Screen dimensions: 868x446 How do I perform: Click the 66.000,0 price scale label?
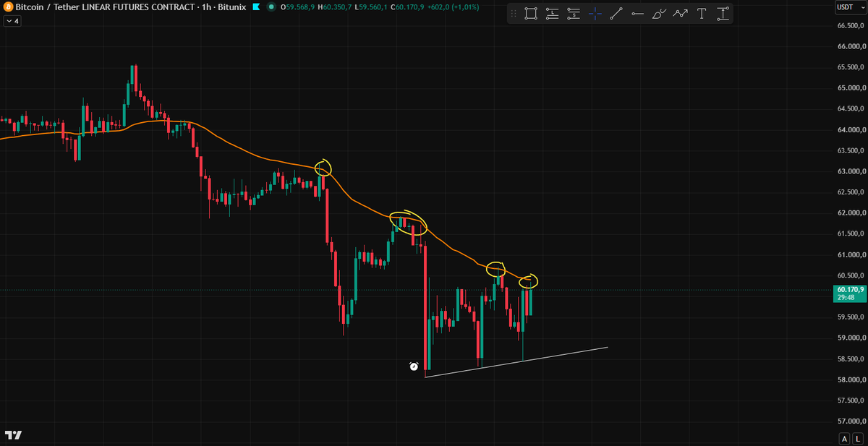click(x=851, y=46)
